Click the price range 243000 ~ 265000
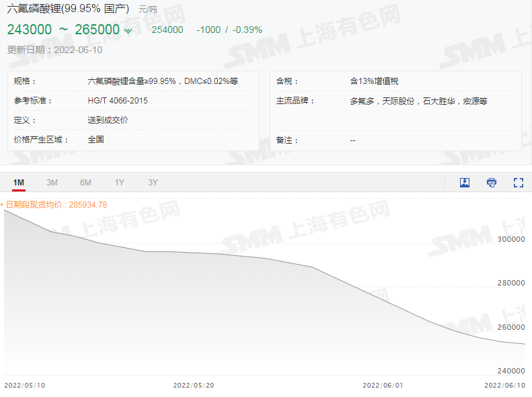Viewport: 532px width, 397px height. click(x=63, y=30)
